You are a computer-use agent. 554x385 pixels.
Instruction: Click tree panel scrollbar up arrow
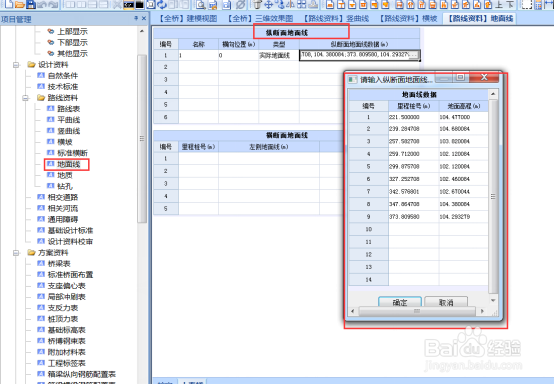coord(142,31)
